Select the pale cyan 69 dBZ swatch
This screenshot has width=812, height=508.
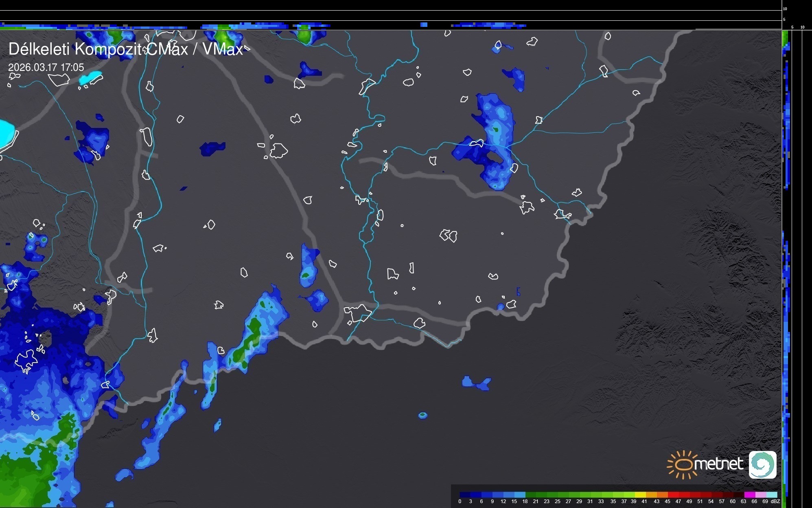click(772, 495)
